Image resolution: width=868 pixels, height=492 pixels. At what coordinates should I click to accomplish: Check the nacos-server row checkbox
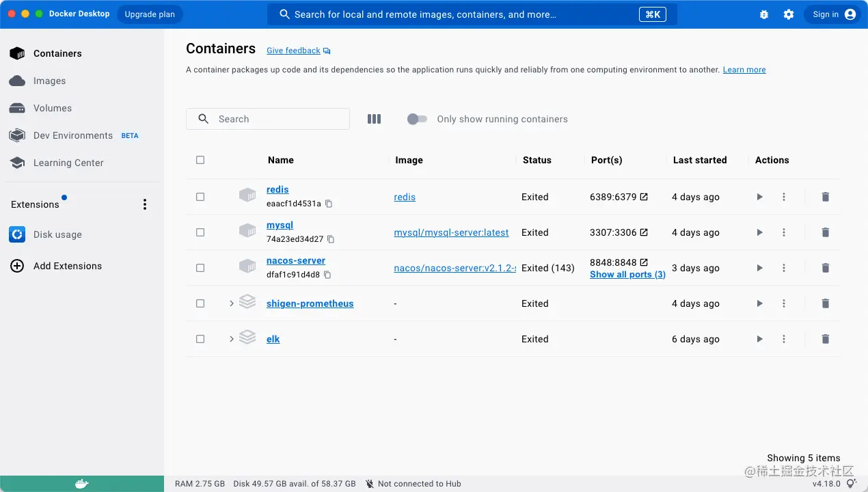(x=200, y=268)
